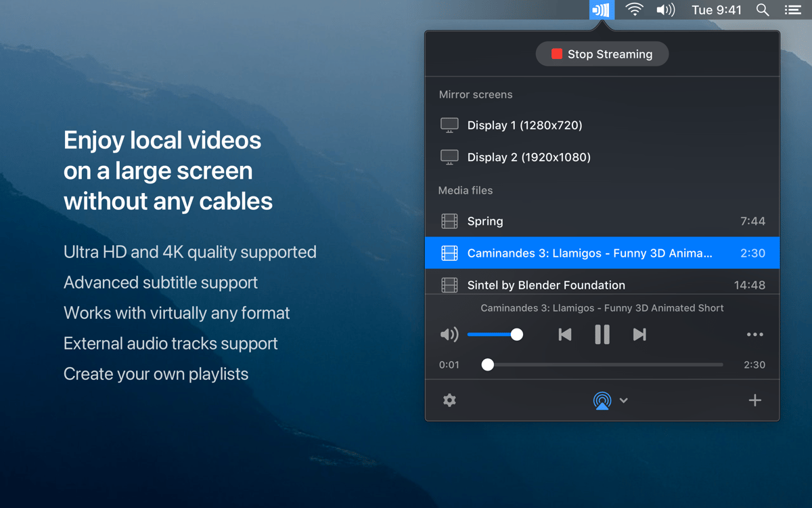
Task: Open the Wi-Fi menu in menu bar
Action: click(634, 10)
